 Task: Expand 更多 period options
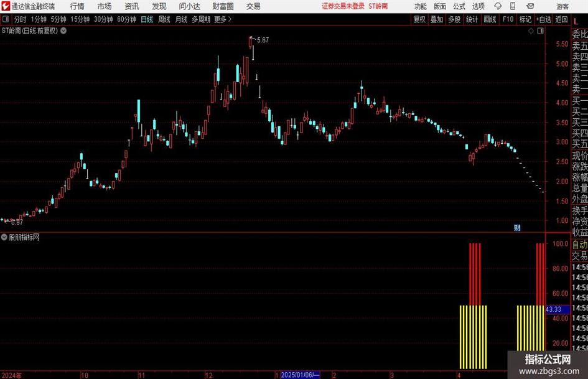pyautogui.click(x=223, y=19)
